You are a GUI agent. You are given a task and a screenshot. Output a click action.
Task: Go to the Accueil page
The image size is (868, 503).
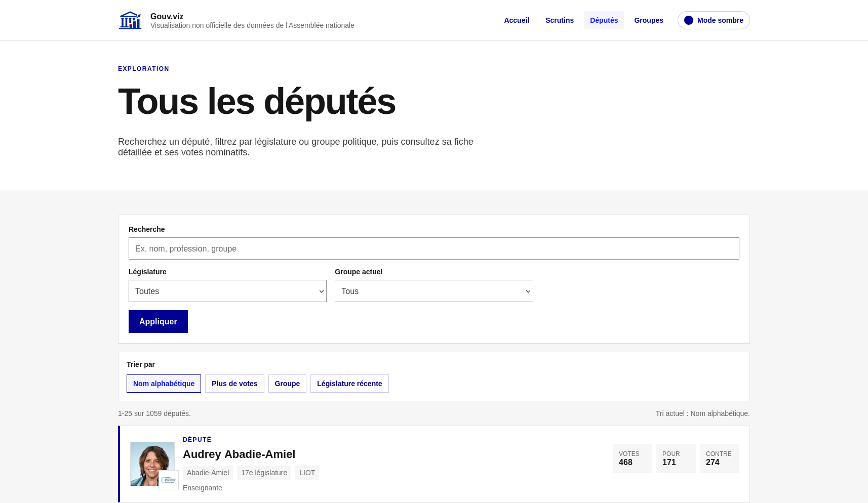tap(517, 20)
